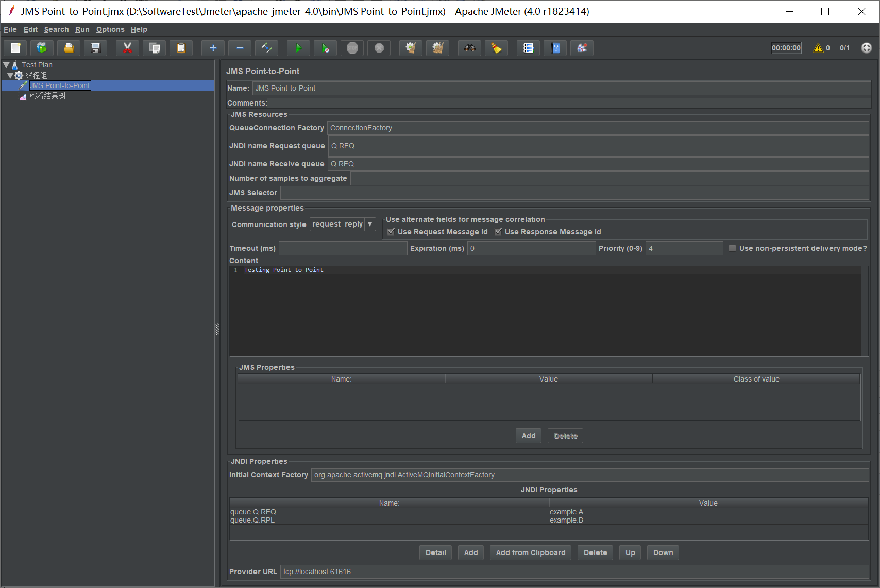Enable non-persistent delivery mode checkbox
880x588 pixels.
point(732,248)
